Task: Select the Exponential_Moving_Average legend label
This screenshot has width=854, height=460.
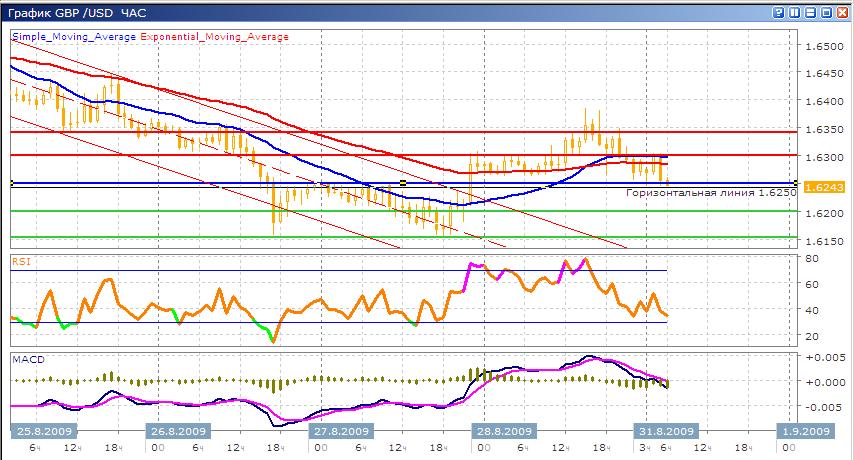Action: (215, 37)
